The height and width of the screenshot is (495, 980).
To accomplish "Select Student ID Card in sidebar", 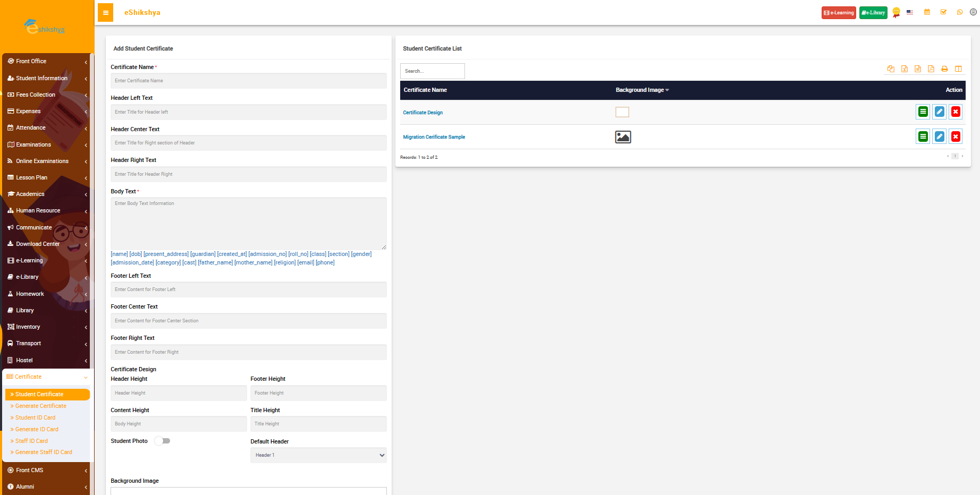I will 35,417.
